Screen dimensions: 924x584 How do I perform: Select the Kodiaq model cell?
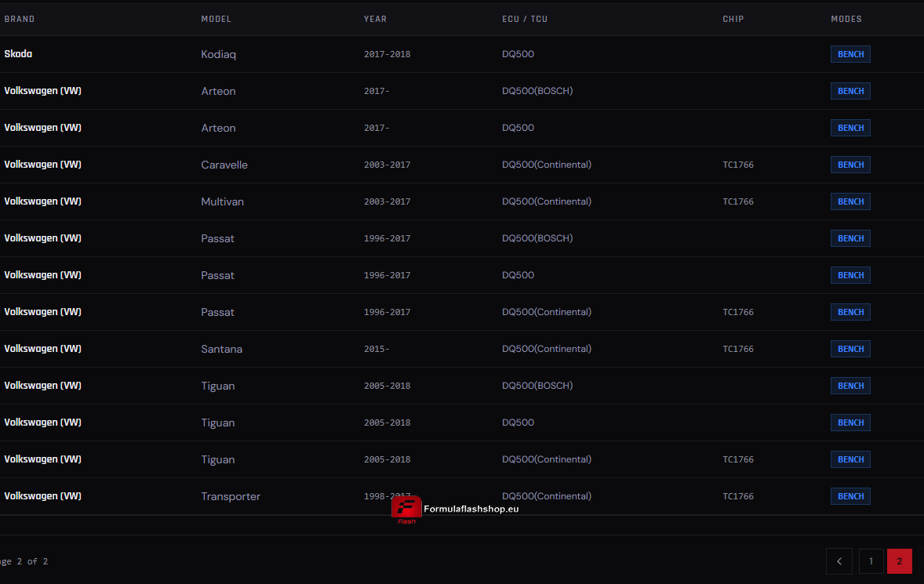(x=219, y=54)
